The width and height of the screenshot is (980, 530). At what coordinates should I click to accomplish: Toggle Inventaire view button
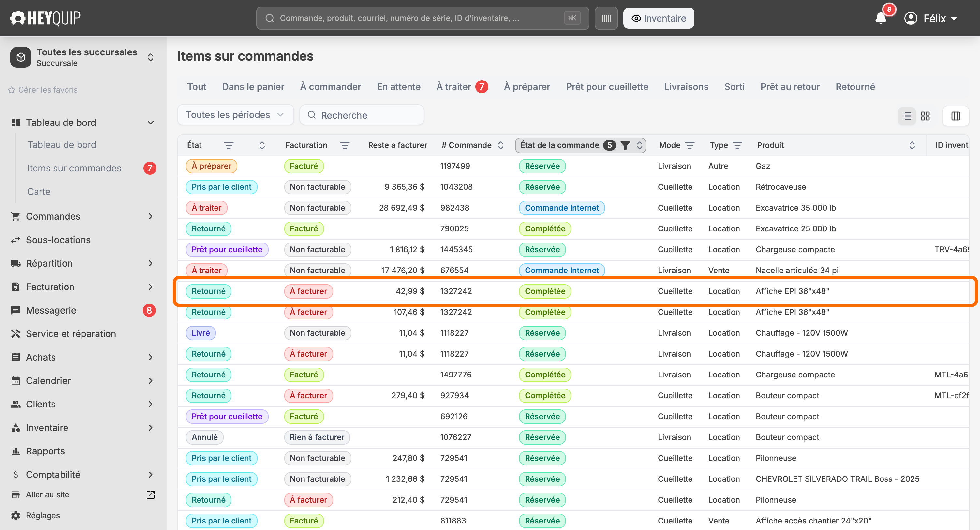coord(659,18)
